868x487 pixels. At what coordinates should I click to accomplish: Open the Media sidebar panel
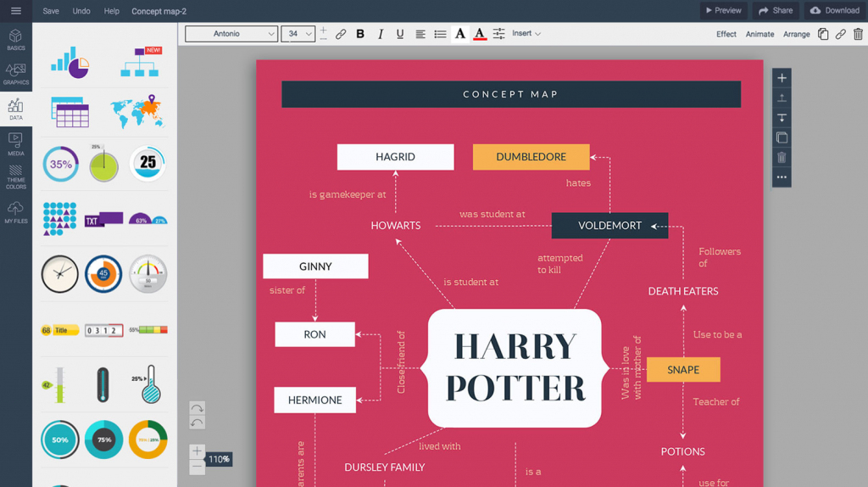pos(16,144)
